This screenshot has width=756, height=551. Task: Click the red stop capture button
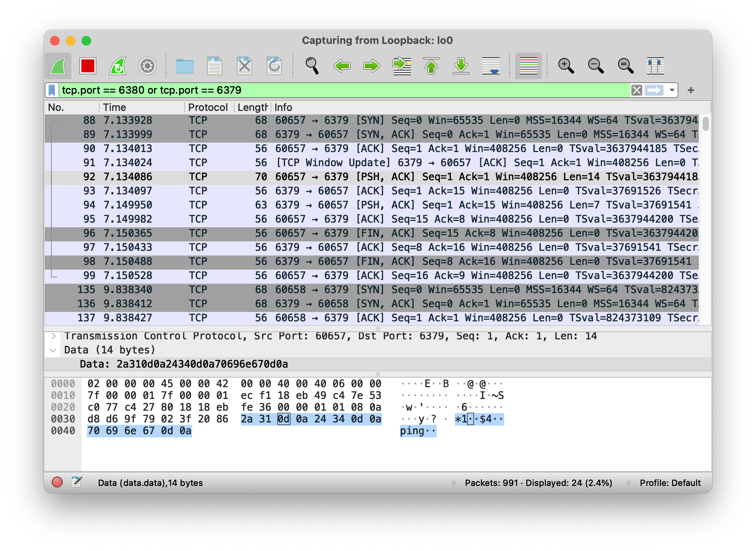point(87,66)
